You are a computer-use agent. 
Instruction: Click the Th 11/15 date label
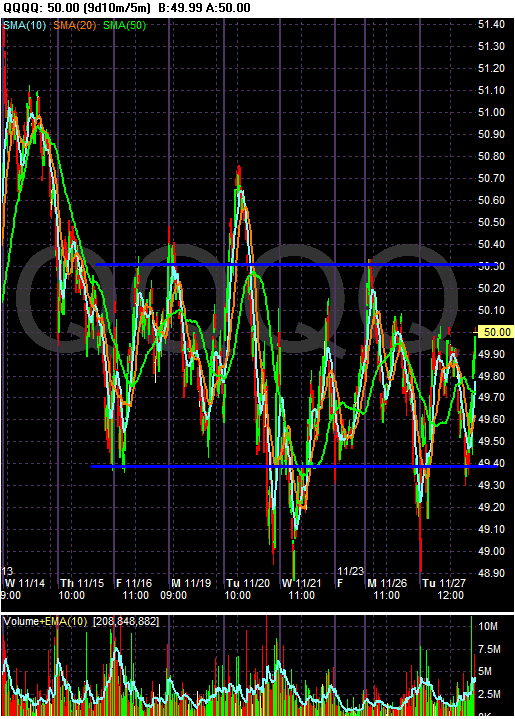tap(82, 583)
